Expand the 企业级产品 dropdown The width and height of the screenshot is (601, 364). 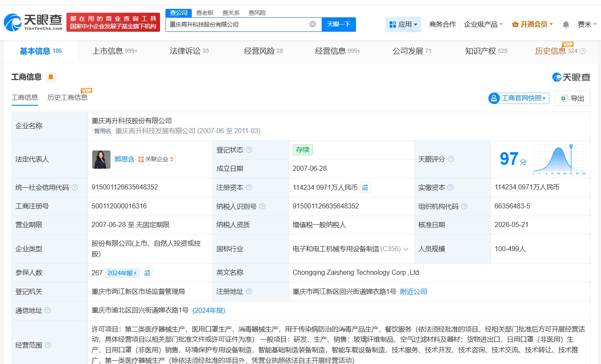(483, 25)
